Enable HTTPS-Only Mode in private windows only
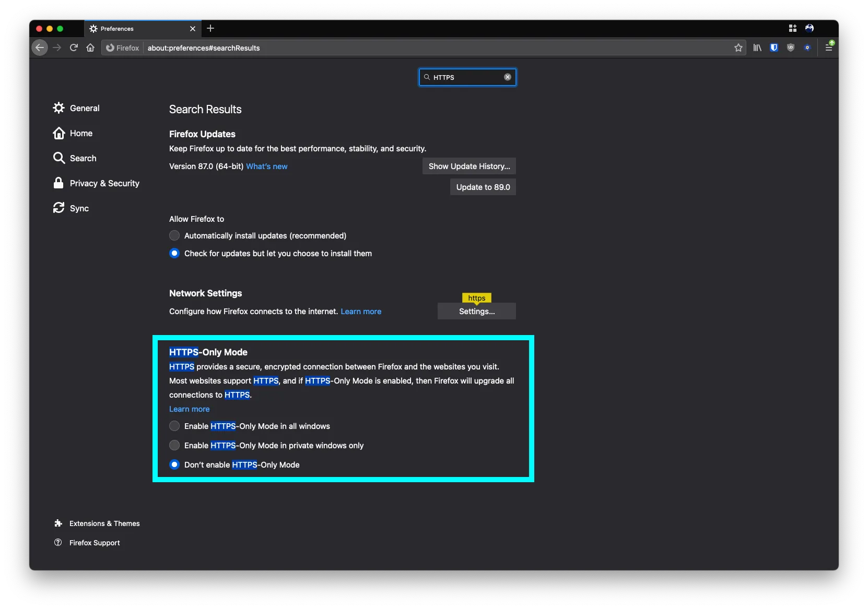868x609 pixels. tap(174, 445)
